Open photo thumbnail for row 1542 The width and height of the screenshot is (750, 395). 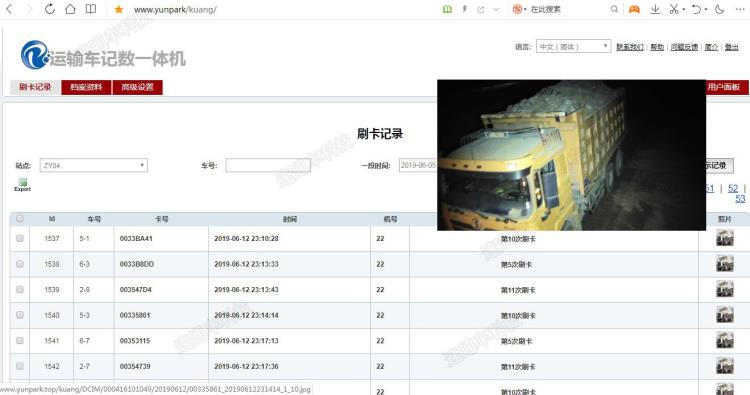point(725,366)
